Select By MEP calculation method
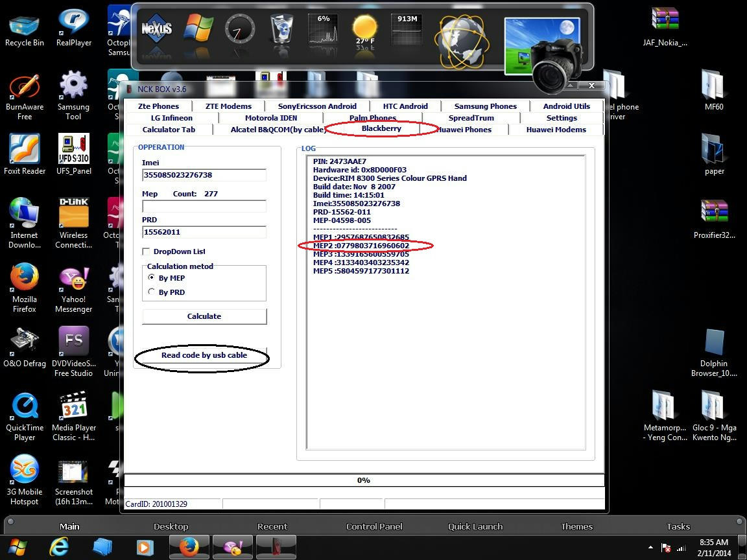Screen dimensions: 747x560 coord(151,277)
